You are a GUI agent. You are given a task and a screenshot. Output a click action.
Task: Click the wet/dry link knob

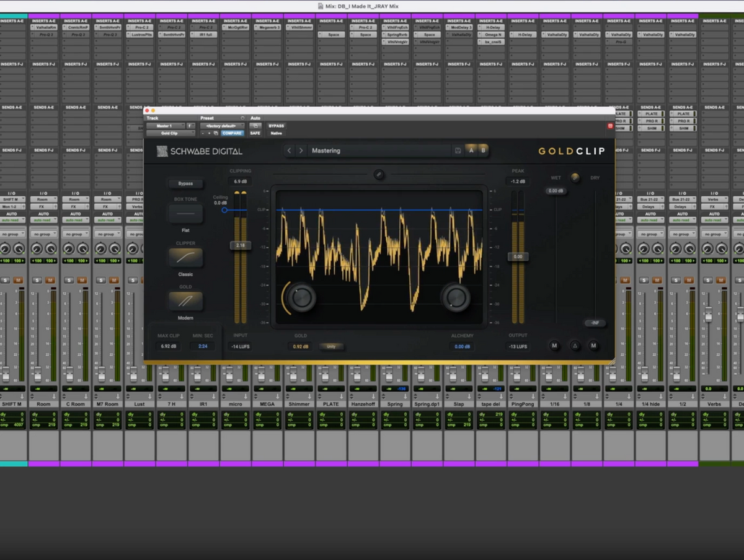(x=575, y=178)
